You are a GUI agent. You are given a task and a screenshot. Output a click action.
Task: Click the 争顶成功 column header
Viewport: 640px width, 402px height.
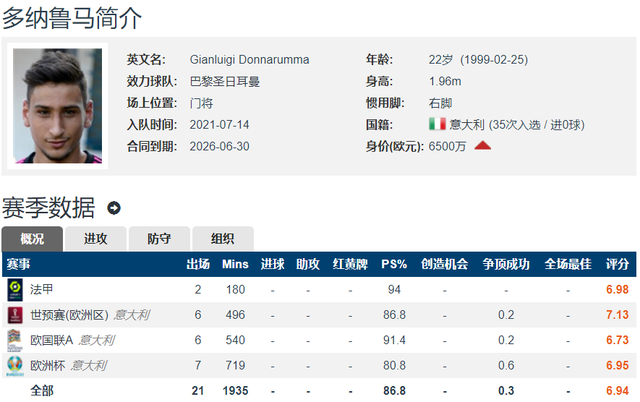506,264
